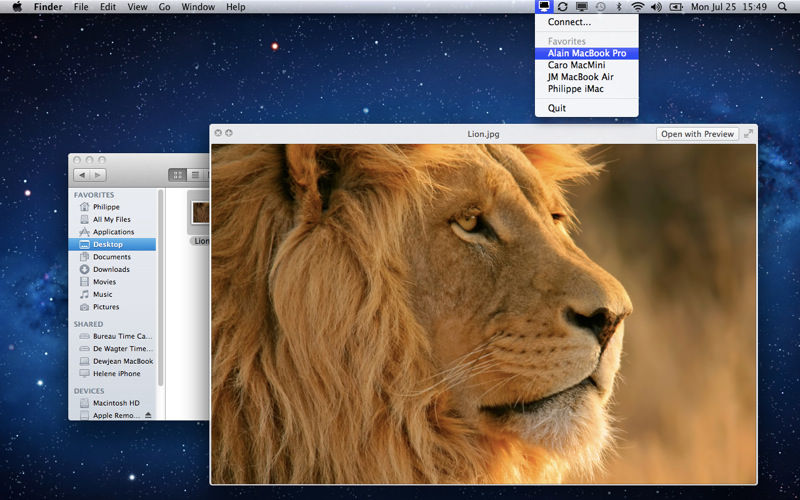Click the Bluetooth status icon
Viewport: 800px width, 500px height.
click(619, 7)
